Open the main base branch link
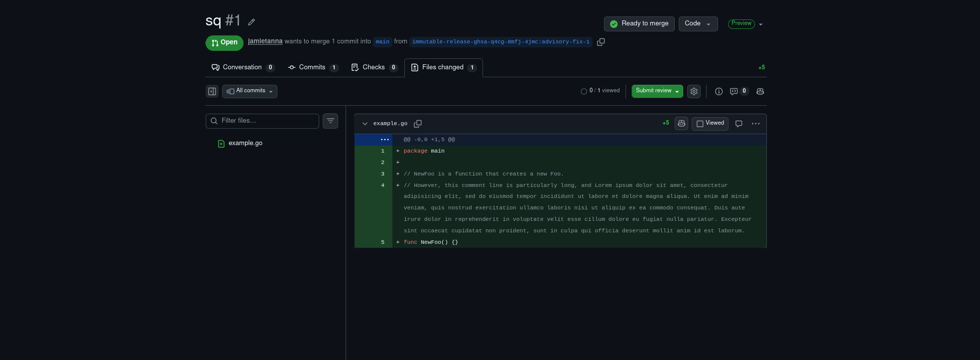This screenshot has height=360, width=980. [382, 42]
